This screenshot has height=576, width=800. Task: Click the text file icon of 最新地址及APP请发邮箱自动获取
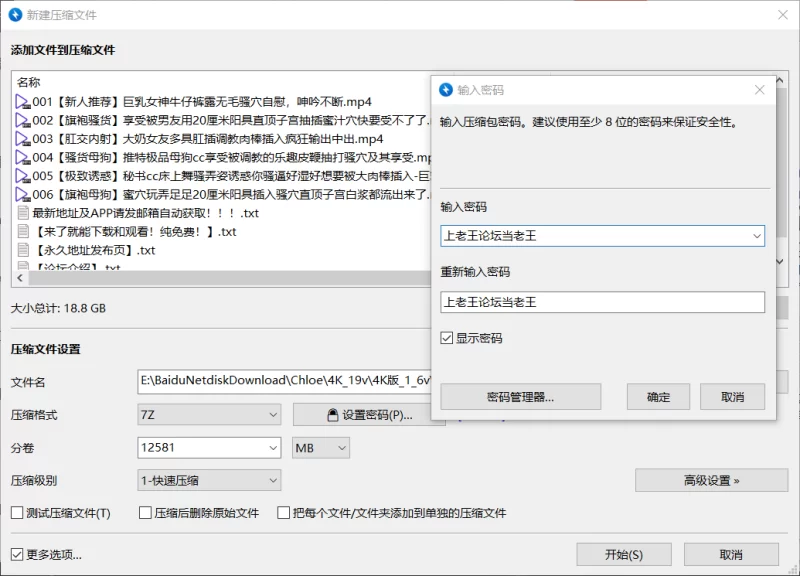[x=23, y=213]
